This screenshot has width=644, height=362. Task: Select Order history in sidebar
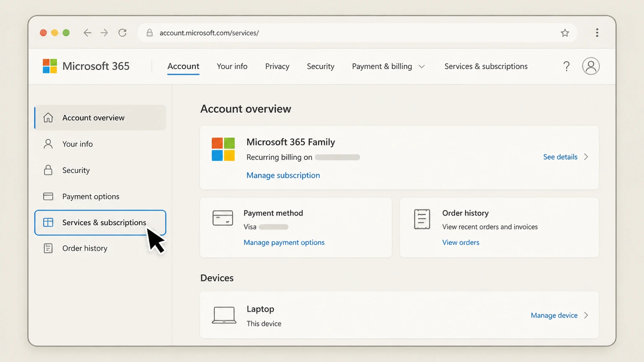[100, 248]
